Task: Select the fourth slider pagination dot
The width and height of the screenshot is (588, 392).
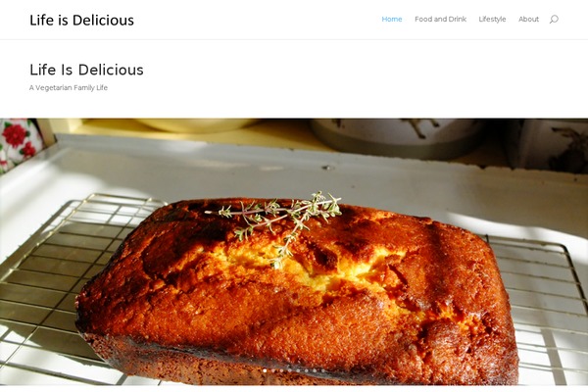Action: 290,370
